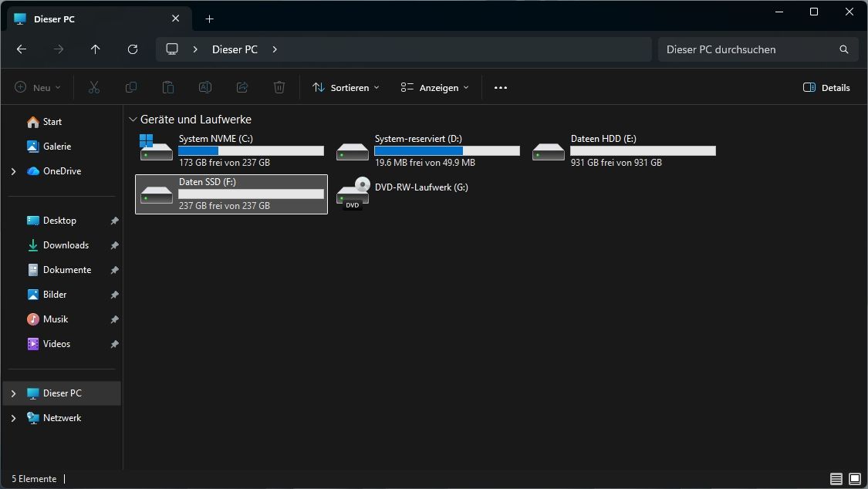Image resolution: width=868 pixels, height=489 pixels.
Task: Open Desktop in the sidebar
Action: point(59,220)
